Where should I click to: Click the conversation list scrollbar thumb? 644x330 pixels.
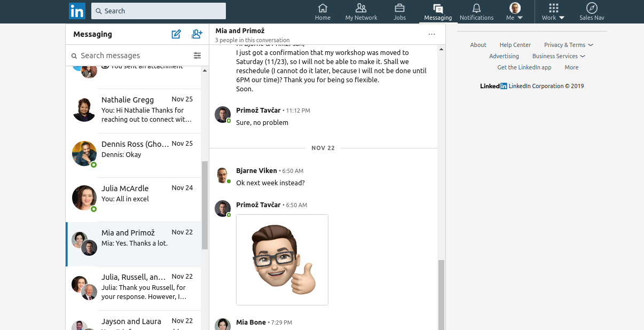click(205, 205)
